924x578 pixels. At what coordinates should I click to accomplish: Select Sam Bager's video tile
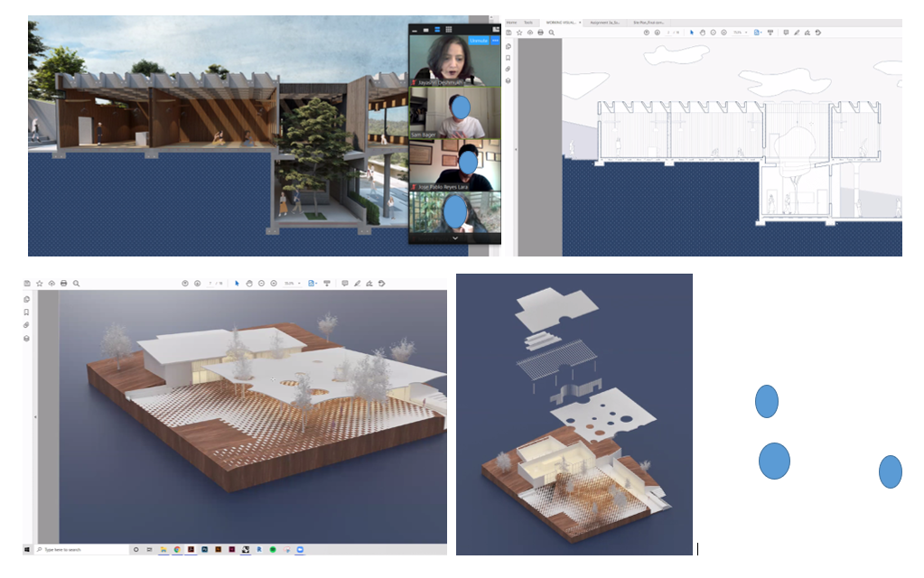(x=455, y=113)
